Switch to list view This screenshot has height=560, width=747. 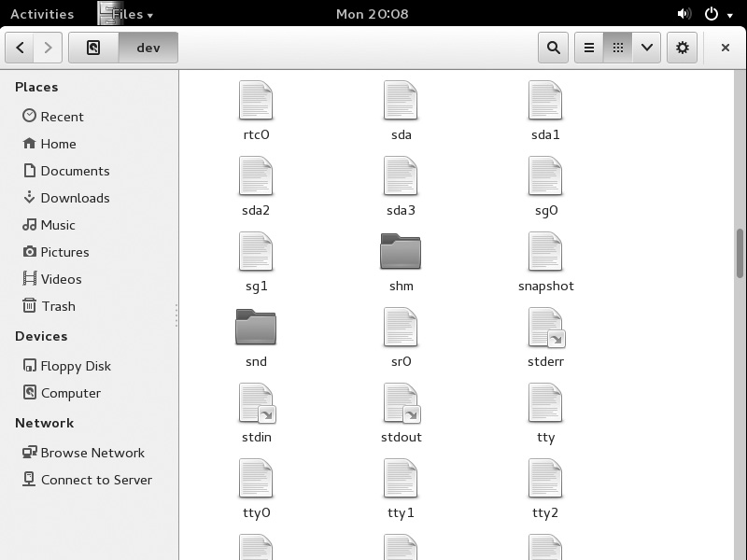coord(589,48)
